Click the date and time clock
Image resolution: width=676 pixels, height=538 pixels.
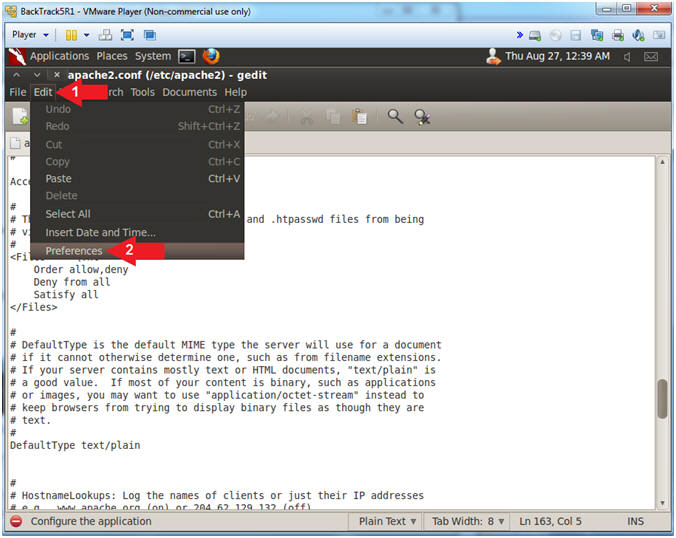point(557,56)
